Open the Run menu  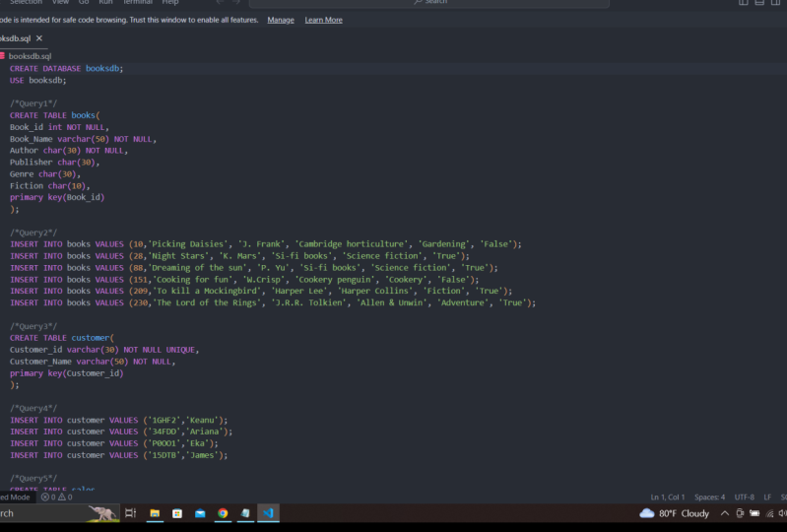105,3
